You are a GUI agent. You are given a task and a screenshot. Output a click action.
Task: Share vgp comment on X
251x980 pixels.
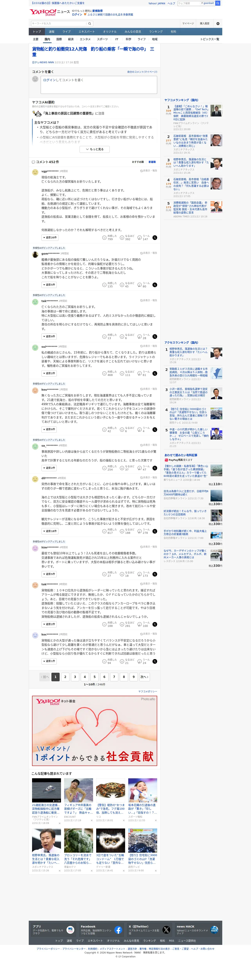pyautogui.click(x=154, y=238)
